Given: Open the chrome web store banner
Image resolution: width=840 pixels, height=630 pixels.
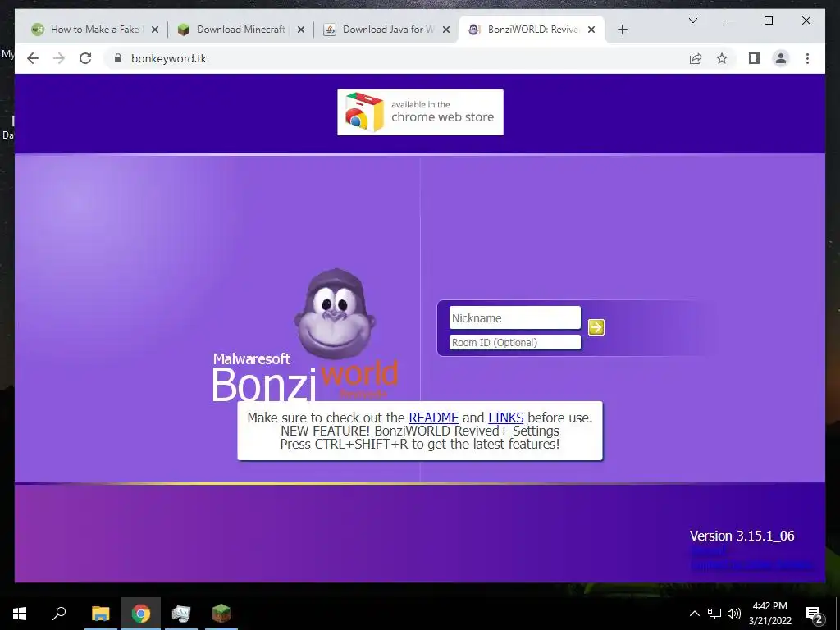Looking at the screenshot, I should click(421, 112).
